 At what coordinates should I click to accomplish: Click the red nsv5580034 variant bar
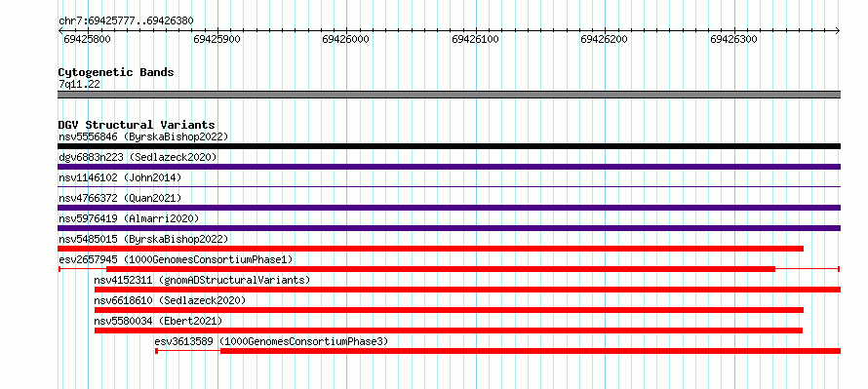pos(449,331)
